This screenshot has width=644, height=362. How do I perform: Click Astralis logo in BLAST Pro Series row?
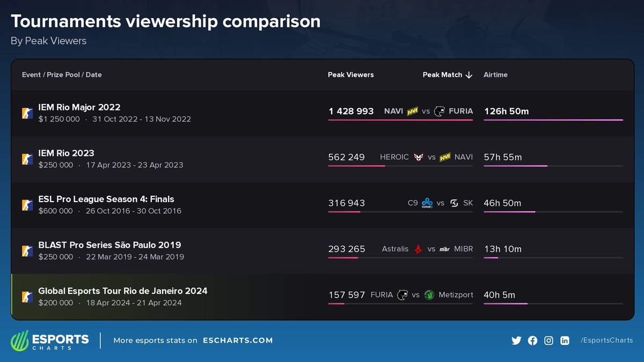(x=418, y=249)
